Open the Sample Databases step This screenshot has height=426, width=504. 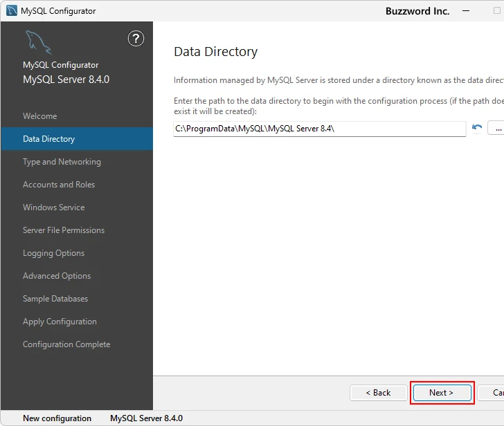click(x=55, y=299)
